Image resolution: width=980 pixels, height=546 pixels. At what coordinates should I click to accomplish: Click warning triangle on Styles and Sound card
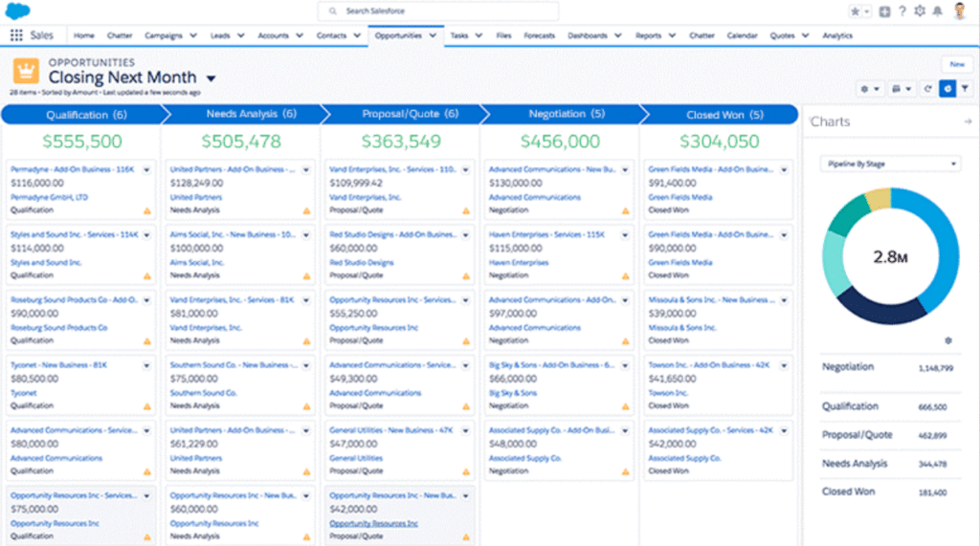(146, 276)
